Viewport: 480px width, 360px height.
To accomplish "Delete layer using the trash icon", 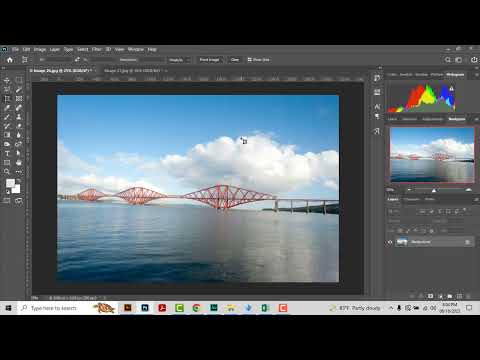I will (469, 296).
